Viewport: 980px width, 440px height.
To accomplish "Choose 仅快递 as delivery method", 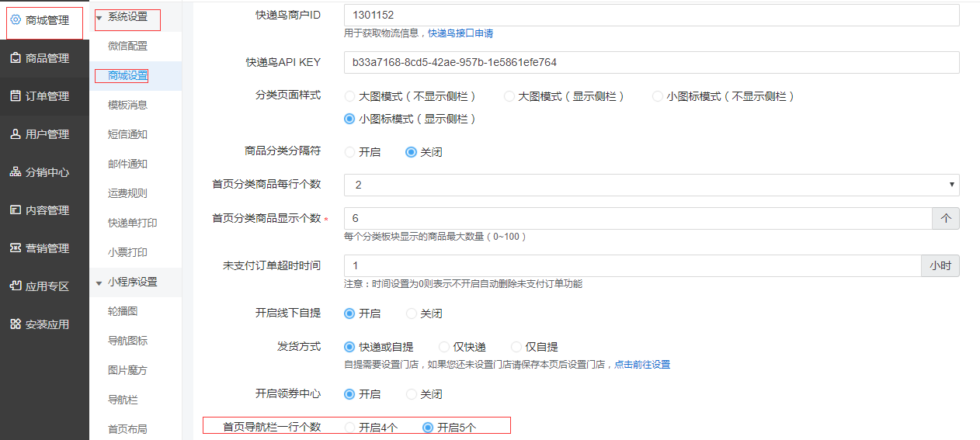I will click(x=444, y=347).
